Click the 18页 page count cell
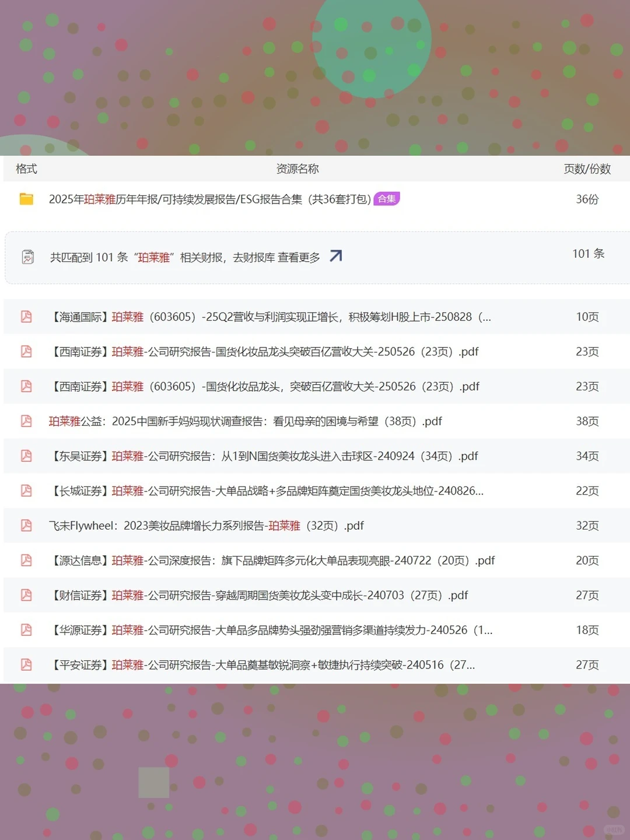 point(587,630)
